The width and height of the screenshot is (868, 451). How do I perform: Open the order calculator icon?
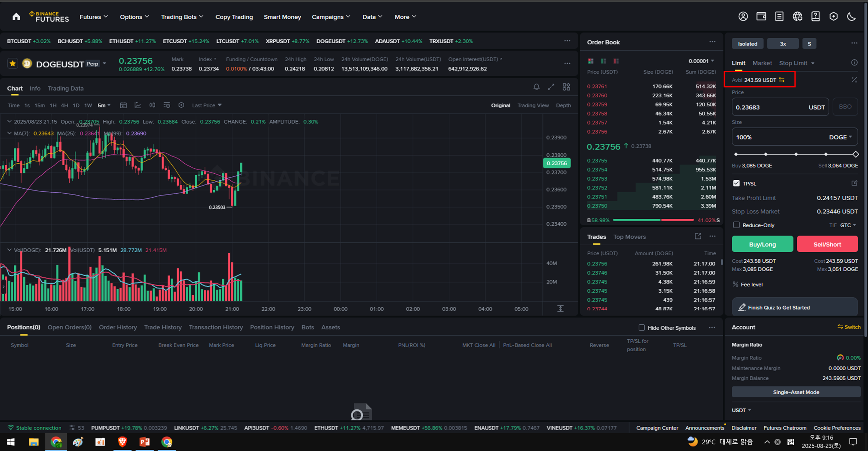854,80
